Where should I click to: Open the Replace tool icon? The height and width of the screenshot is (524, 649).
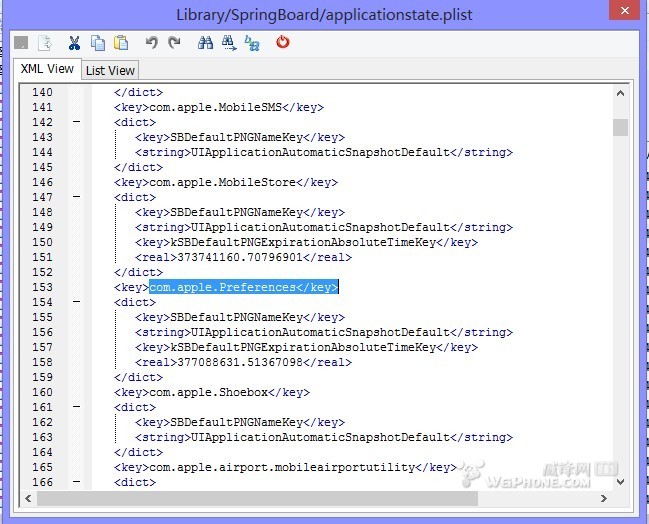252,43
